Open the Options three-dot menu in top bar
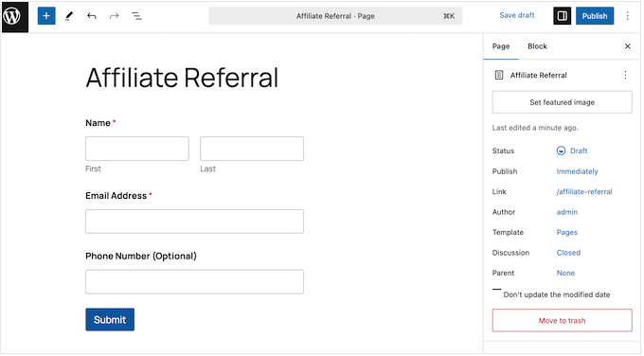The height and width of the screenshot is (356, 644). 627,16
